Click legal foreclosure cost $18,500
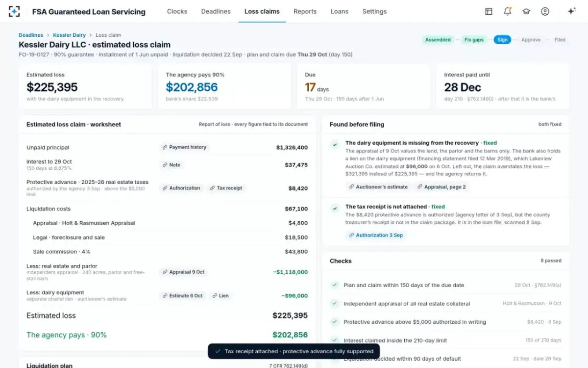Viewport: 588px width, 368px height. click(x=296, y=237)
